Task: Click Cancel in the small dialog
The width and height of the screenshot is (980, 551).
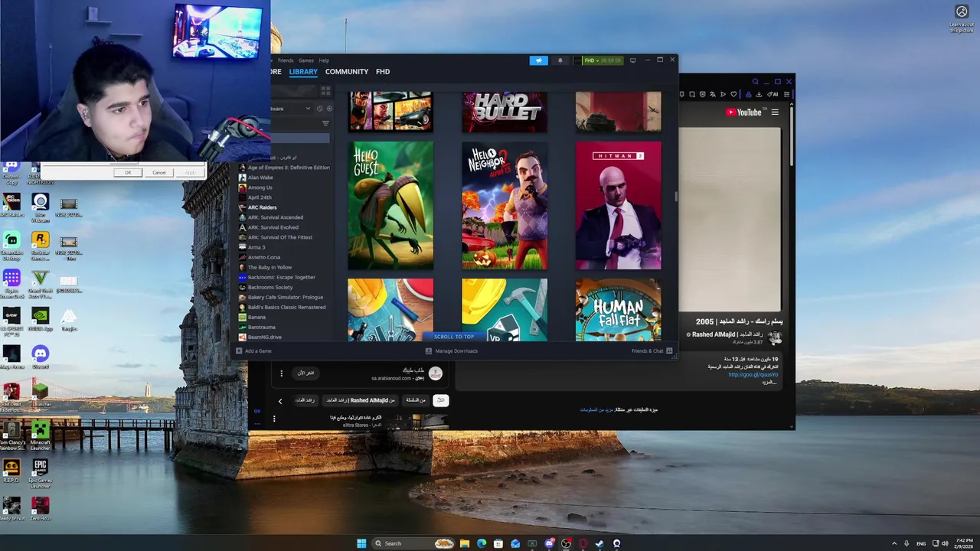Action: (158, 172)
